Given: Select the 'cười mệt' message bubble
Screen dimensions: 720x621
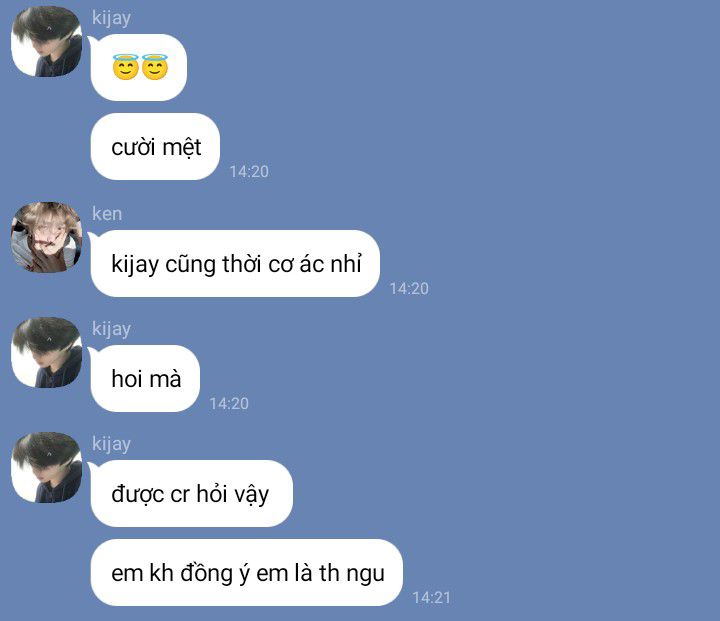Looking at the screenshot, I should [x=155, y=147].
